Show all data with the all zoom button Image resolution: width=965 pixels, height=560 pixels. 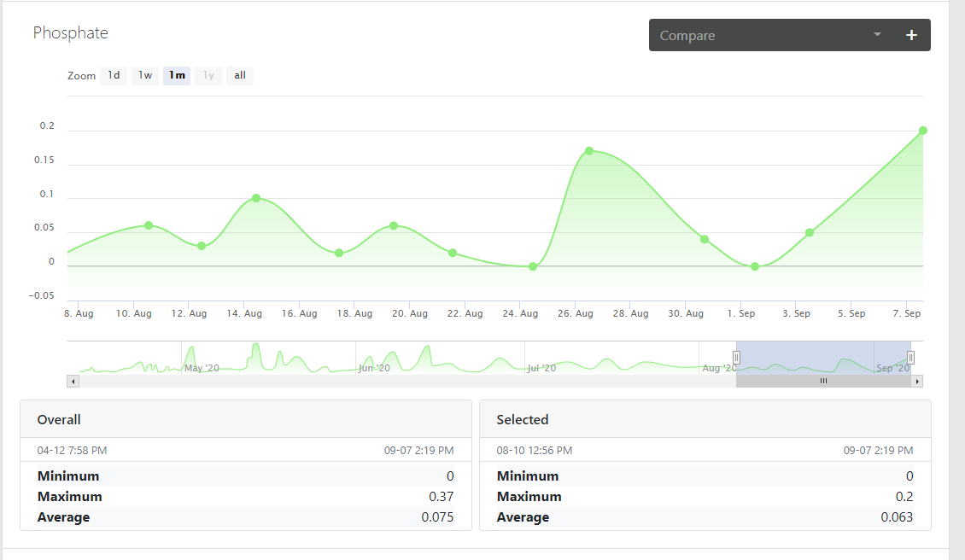240,75
